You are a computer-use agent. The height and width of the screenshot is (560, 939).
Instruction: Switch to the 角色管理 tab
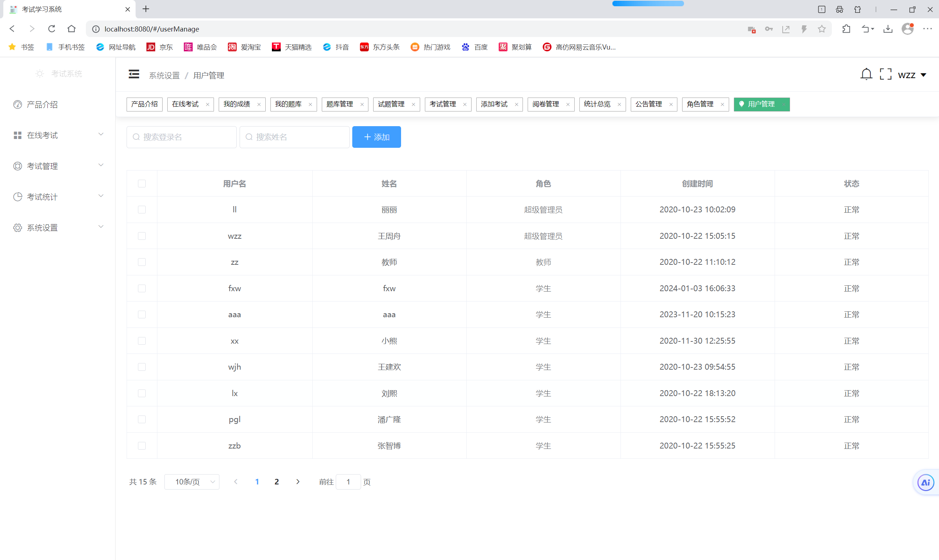(700, 104)
